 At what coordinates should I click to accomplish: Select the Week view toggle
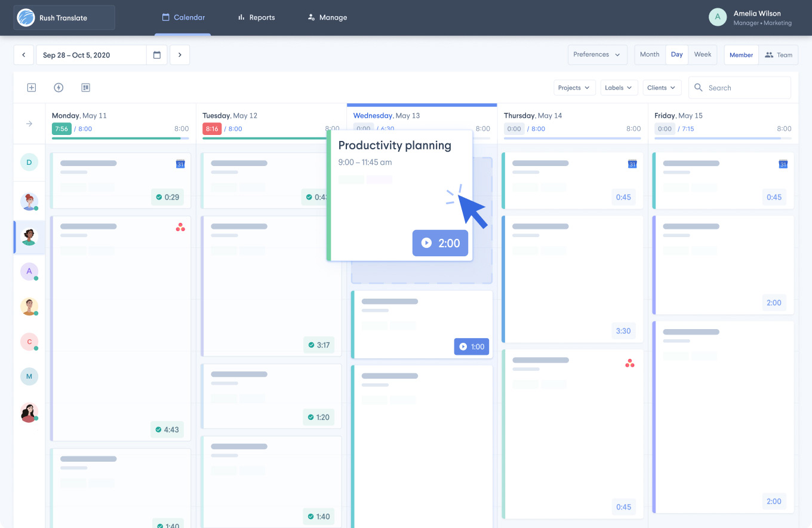703,54
